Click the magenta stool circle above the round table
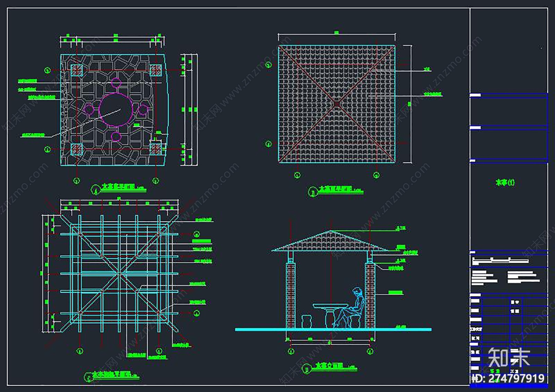 pos(116,83)
